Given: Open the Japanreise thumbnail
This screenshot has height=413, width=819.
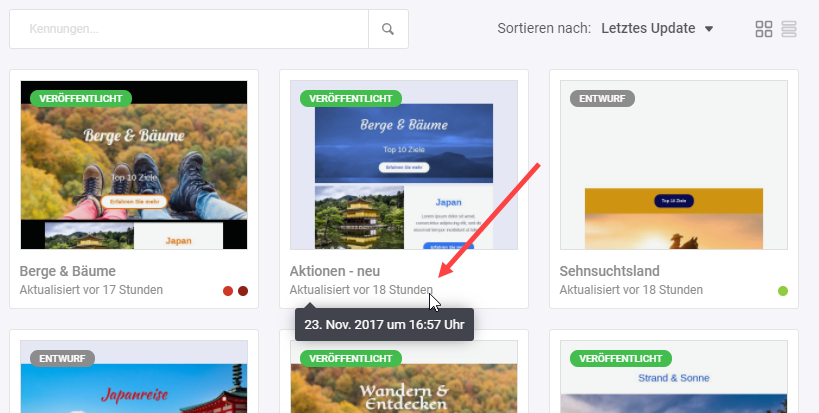Looking at the screenshot, I should [134, 376].
